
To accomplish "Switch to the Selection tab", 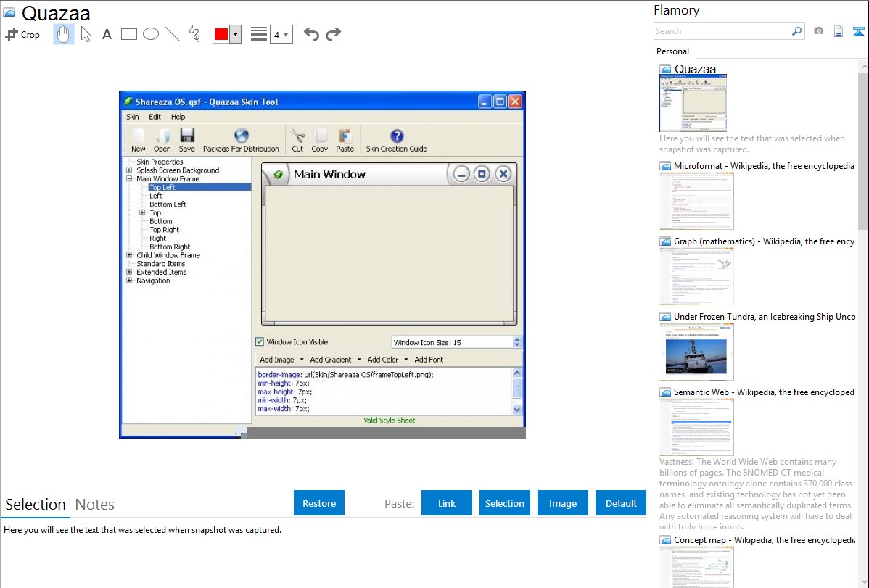I will click(x=36, y=505).
